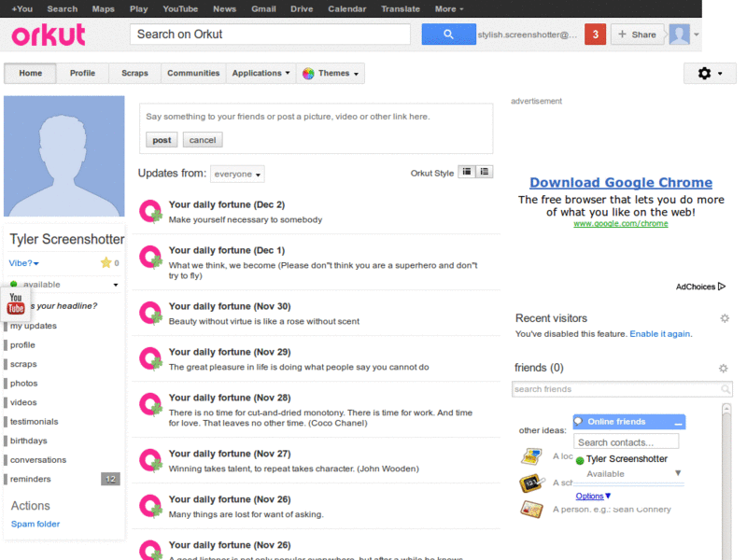
Task: Click the fortune icon for Nov 29
Action: click(x=150, y=359)
